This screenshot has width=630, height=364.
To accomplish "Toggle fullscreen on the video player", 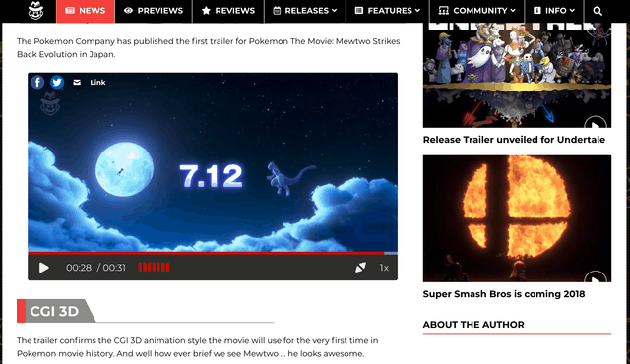I will [360, 268].
